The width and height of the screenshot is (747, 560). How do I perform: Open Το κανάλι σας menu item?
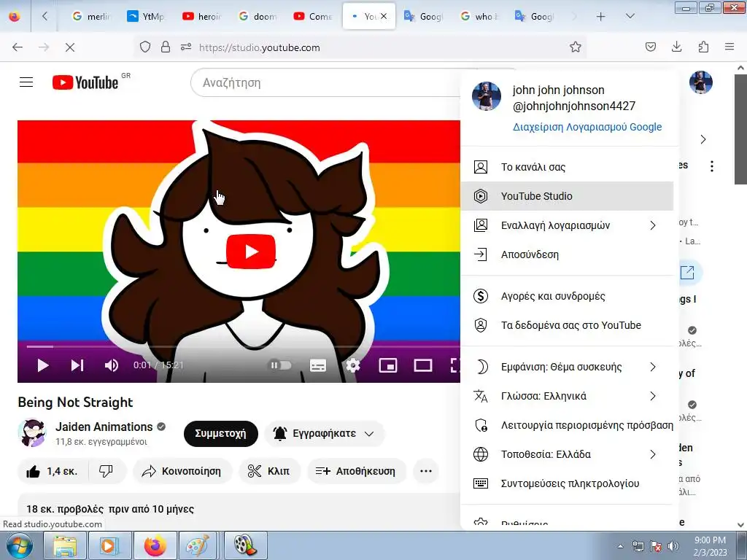pyautogui.click(x=567, y=167)
